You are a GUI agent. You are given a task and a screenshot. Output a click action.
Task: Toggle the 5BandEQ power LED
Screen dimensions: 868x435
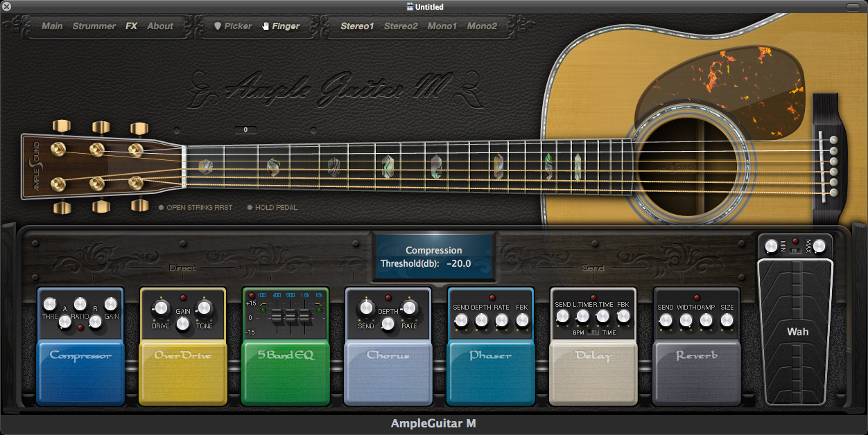(252, 296)
